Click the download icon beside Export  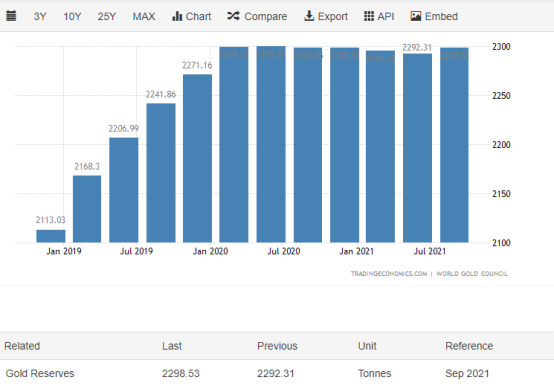coord(309,16)
